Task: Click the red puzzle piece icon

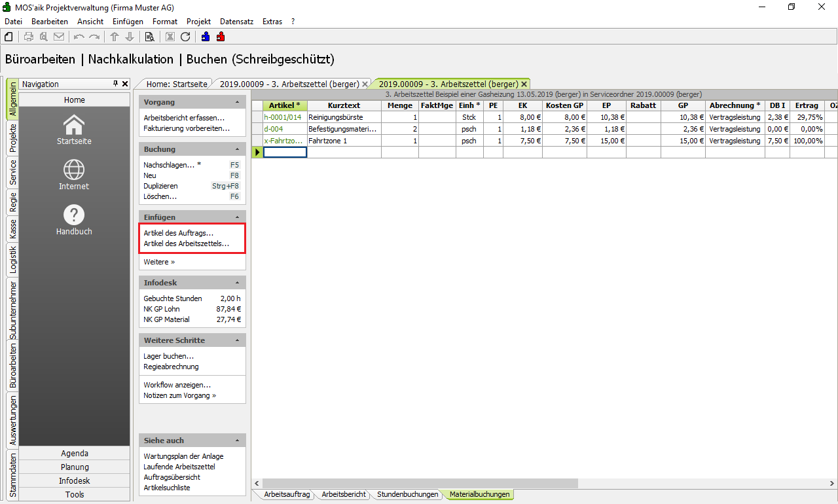Action: (221, 37)
